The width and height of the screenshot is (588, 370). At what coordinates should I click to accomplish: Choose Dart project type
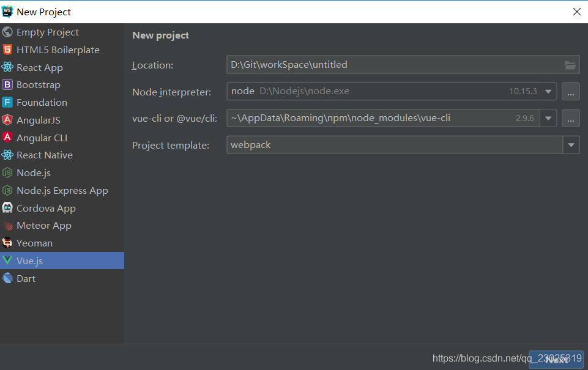[x=62, y=278]
